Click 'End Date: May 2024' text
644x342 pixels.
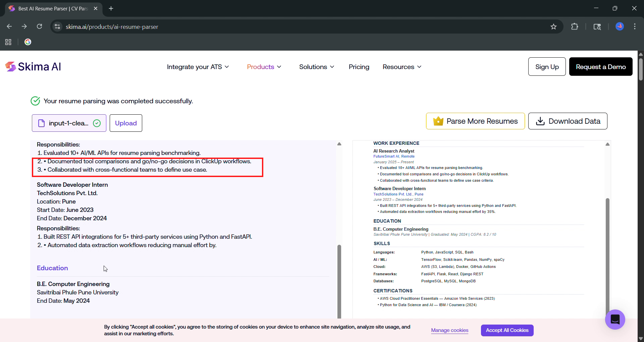click(x=63, y=301)
